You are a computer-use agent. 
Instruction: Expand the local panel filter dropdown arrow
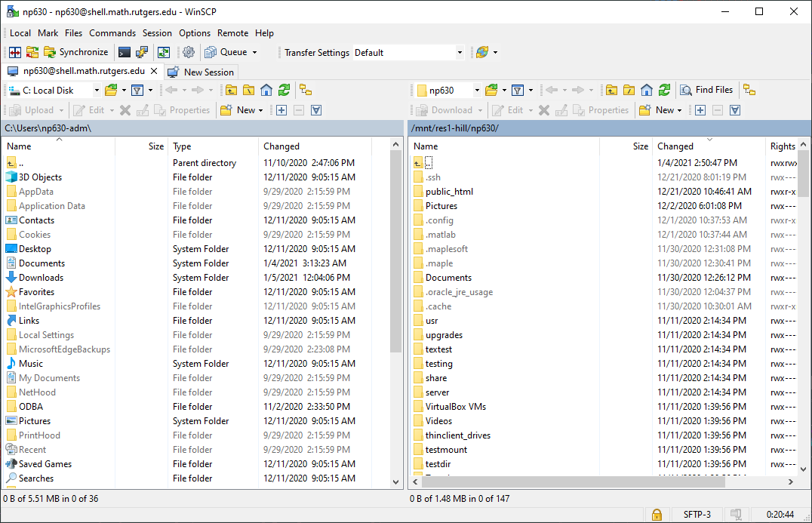coord(151,91)
